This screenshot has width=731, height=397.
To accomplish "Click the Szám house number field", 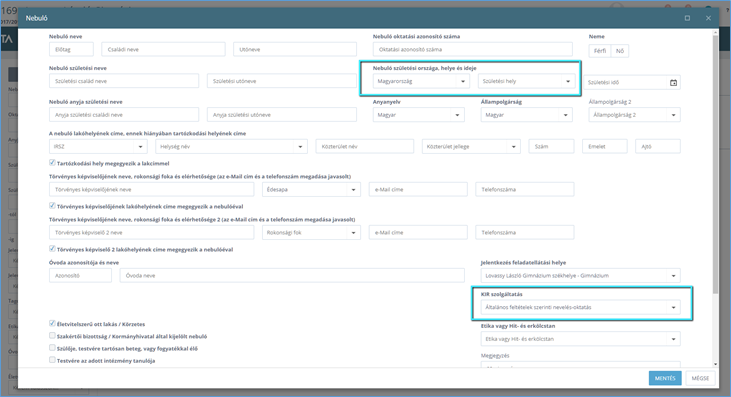I will point(551,146).
